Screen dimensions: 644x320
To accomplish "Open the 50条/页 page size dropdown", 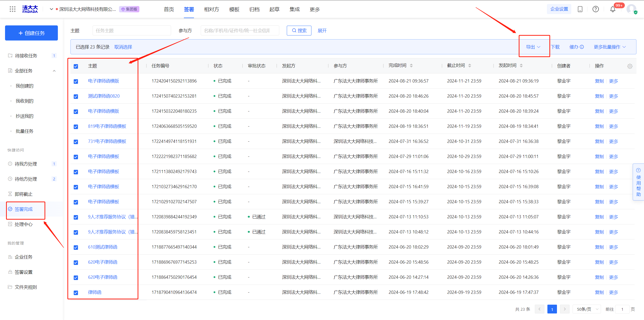I will pos(587,309).
